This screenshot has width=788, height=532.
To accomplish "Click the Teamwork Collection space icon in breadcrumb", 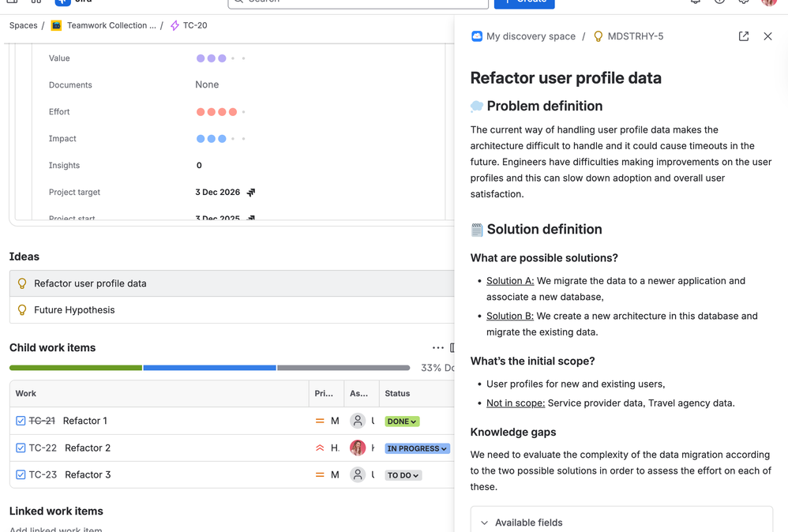I will [56, 25].
